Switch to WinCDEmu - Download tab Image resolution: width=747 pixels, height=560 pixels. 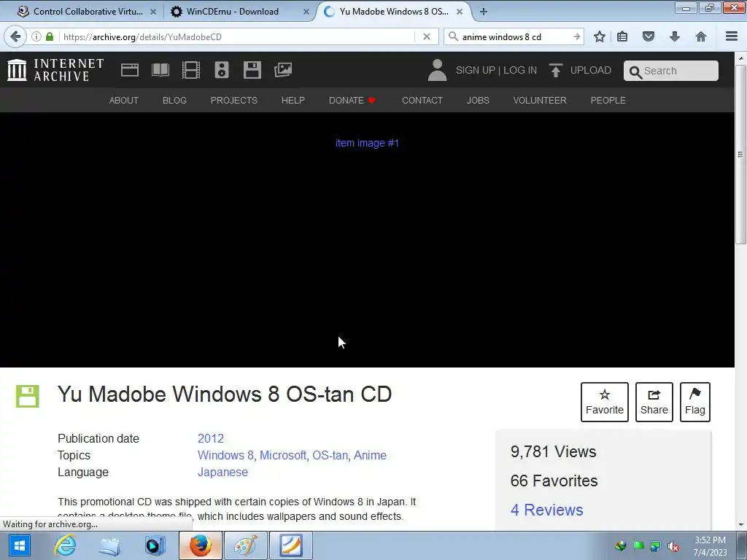[x=233, y=12]
